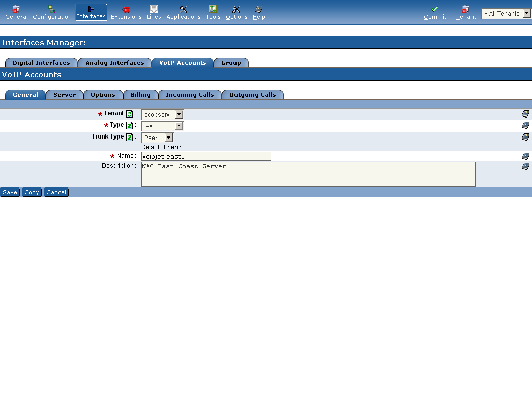The height and width of the screenshot is (410, 532).
Task: Switch to the Options sub-tab
Action: (103, 95)
